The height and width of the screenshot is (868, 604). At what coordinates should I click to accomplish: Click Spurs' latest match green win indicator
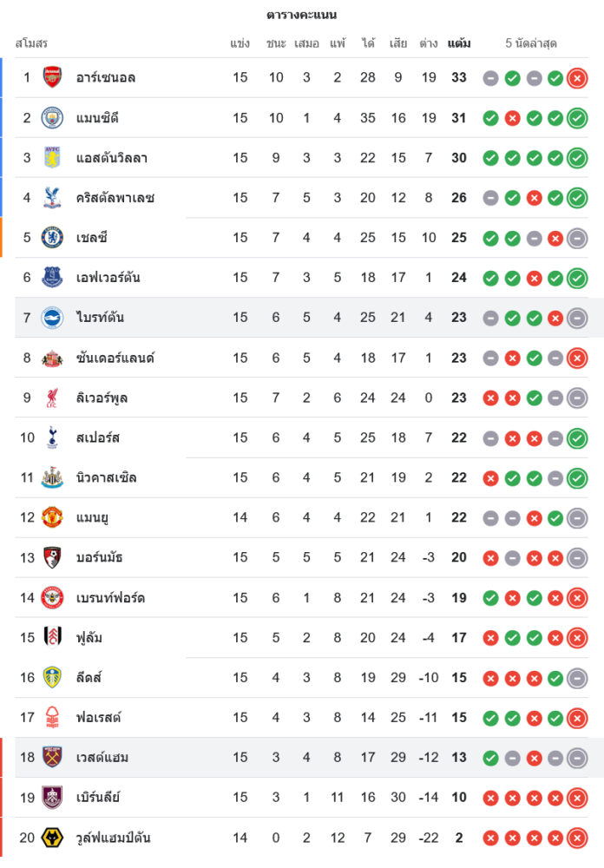click(x=577, y=438)
